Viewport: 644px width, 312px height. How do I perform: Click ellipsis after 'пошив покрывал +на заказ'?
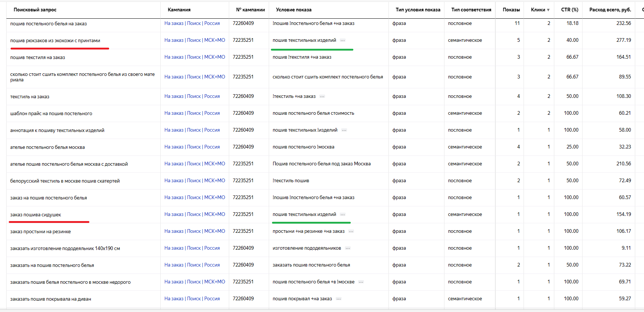pyautogui.click(x=339, y=299)
